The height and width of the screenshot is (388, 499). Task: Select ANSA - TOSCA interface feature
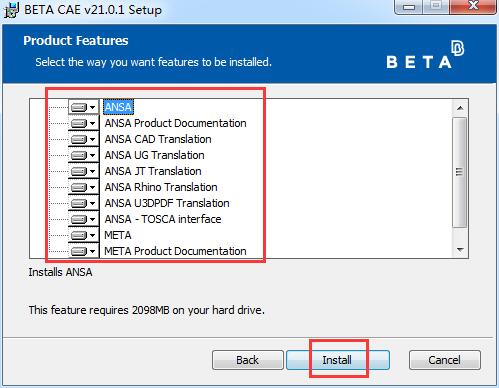tap(163, 219)
